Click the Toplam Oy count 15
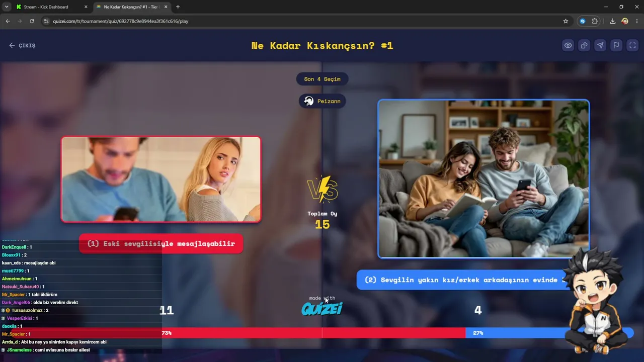This screenshot has width=644, height=362. [x=322, y=224]
